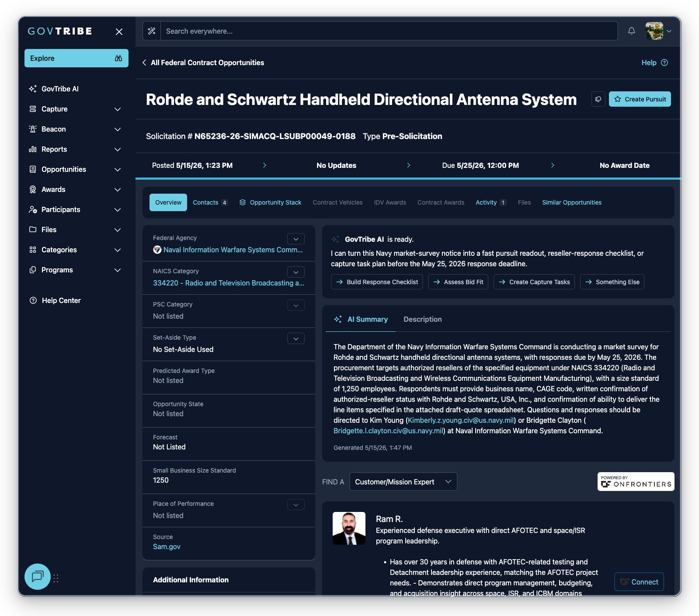Viewport: 699px width, 616px height.
Task: Expand the Capture sidebar section
Action: (118, 109)
